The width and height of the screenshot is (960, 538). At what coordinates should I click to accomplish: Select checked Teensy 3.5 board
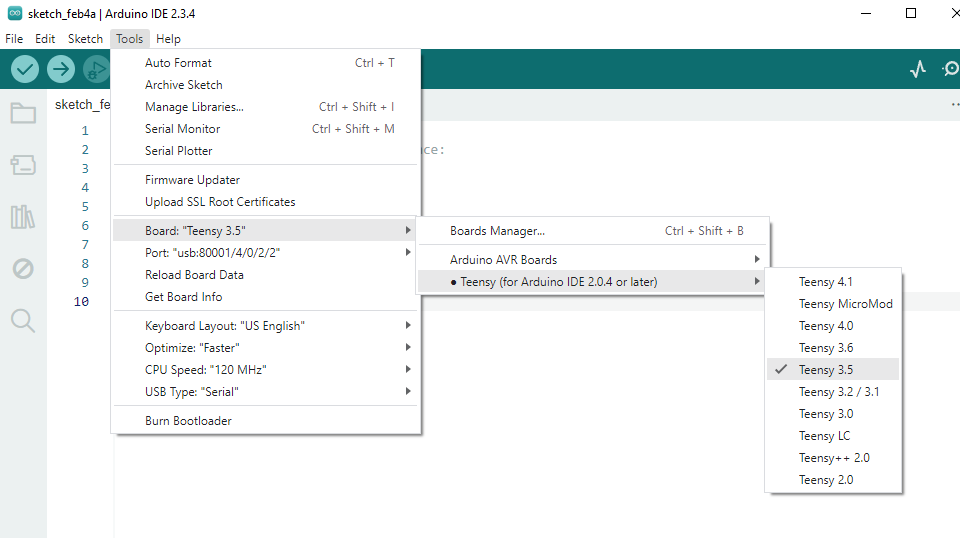click(x=833, y=370)
